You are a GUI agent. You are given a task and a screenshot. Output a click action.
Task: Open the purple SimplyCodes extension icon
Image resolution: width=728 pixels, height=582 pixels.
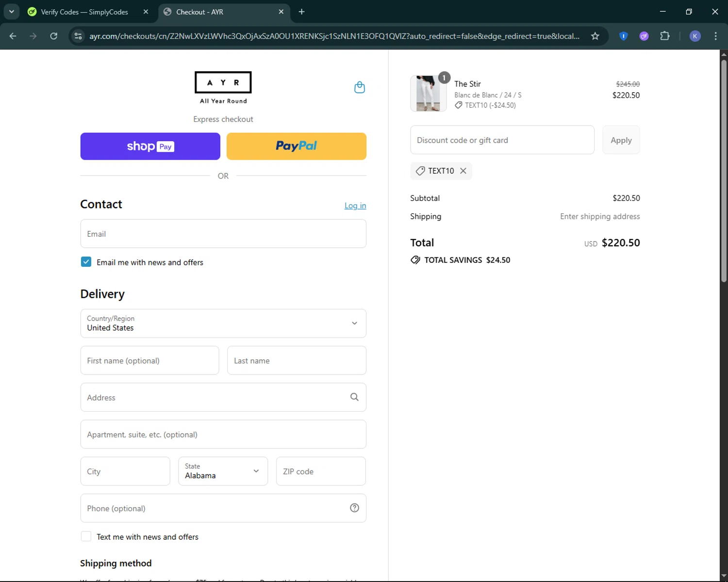pos(644,36)
